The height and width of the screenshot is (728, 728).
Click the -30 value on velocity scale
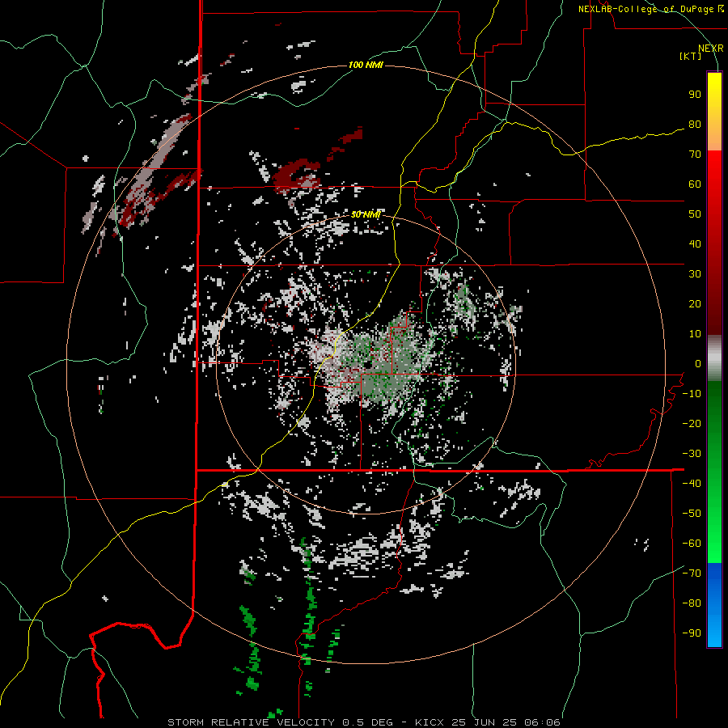pyautogui.click(x=692, y=454)
